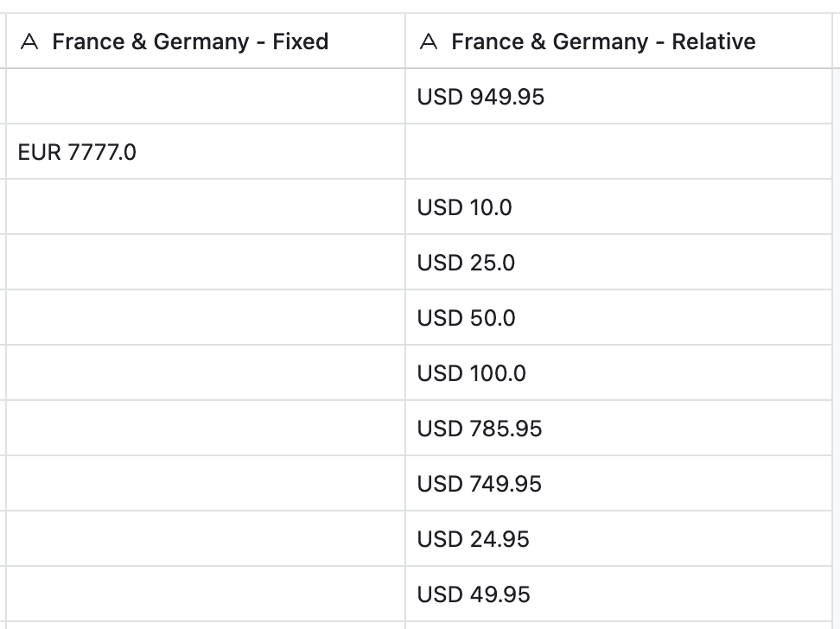Select the France & Germany - Relative column header
The image size is (840, 629).
pos(603,41)
